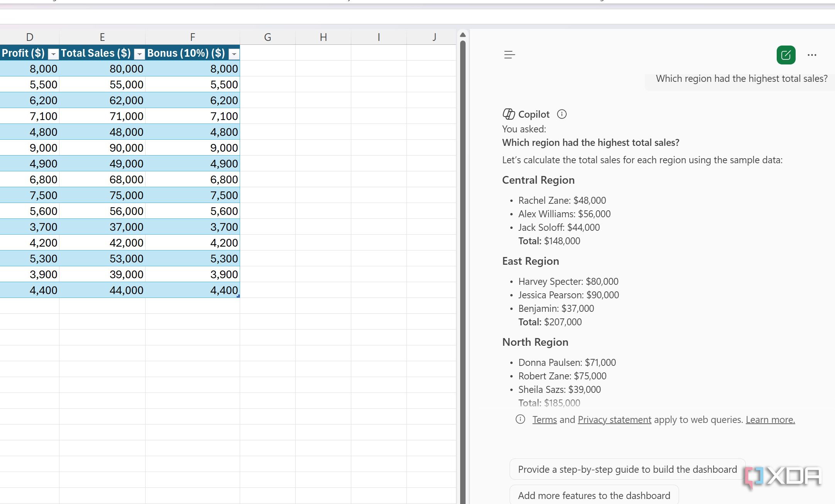Click 'Harvey Specter: $80,000' list item

tap(568, 281)
